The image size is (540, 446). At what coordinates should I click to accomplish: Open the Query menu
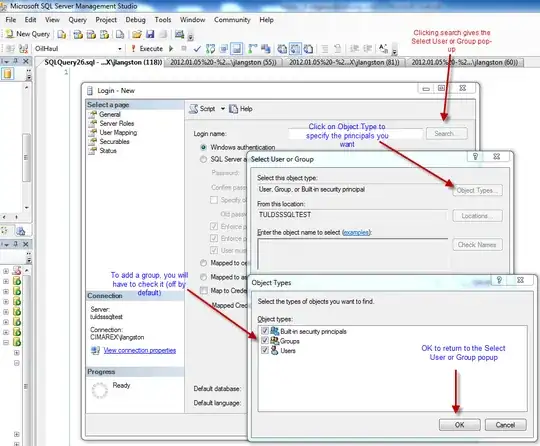click(77, 20)
